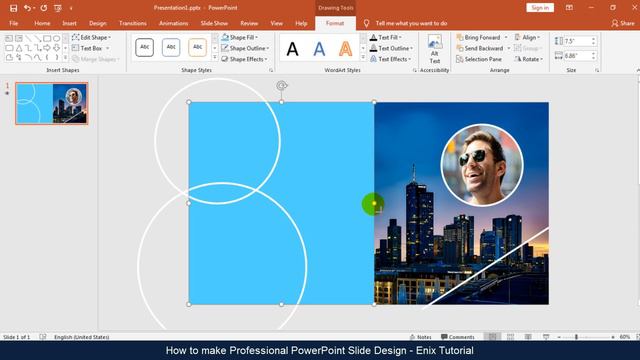Switch to Slide Sorter view in status bar

[x=510, y=337]
